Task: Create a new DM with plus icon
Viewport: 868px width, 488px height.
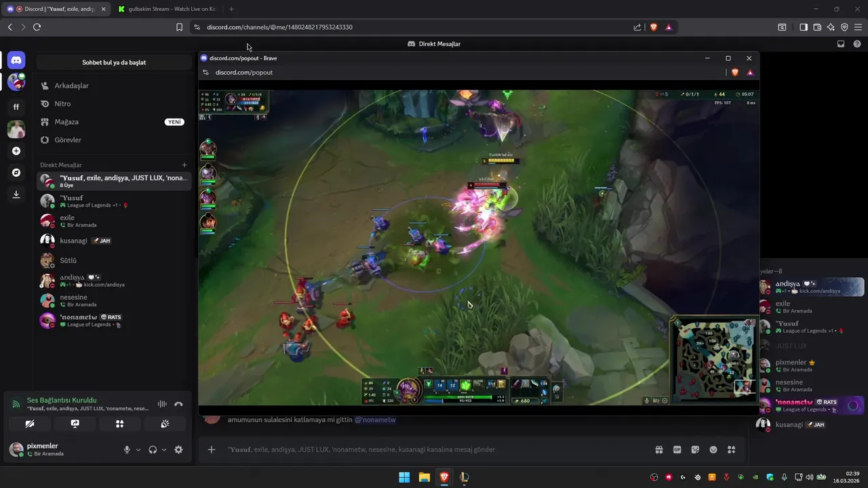Action: point(184,165)
